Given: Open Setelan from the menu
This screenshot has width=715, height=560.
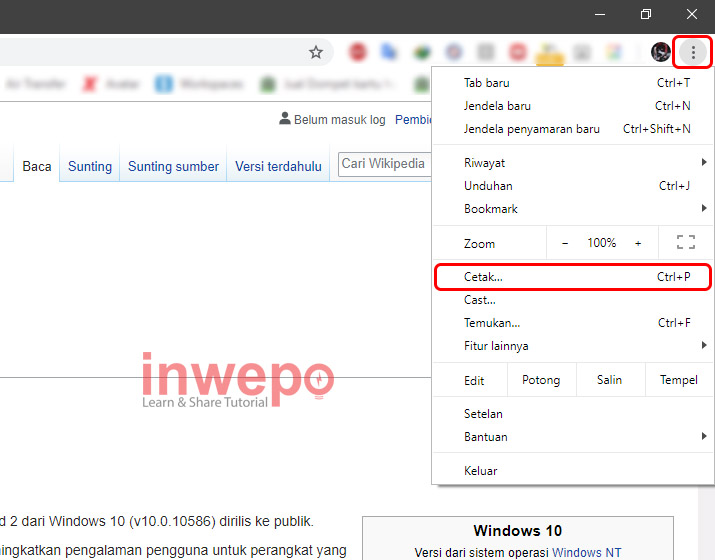Looking at the screenshot, I should 572,414.
